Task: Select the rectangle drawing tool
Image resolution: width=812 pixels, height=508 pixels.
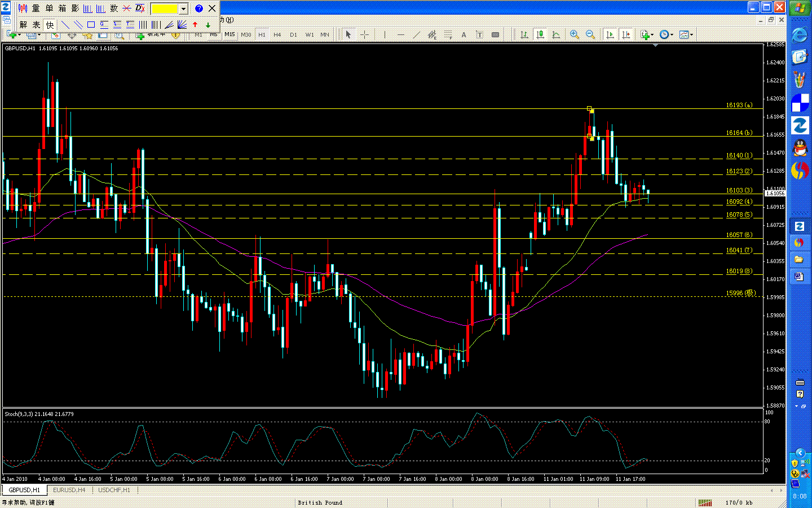Action: point(91,25)
